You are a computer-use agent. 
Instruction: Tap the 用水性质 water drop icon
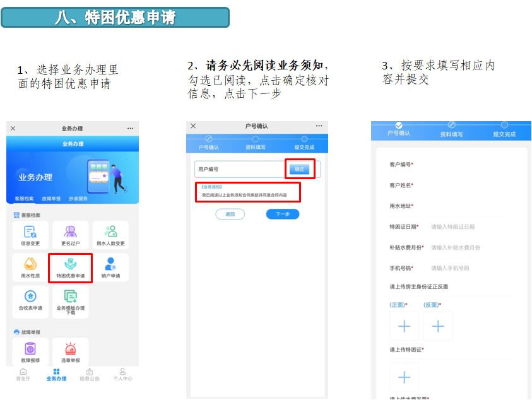(x=30, y=264)
